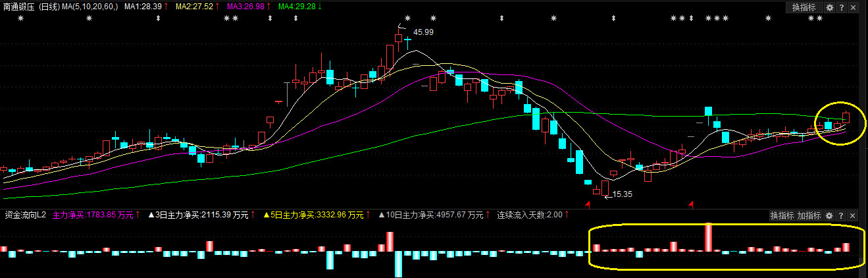The height and width of the screenshot is (278, 868).
Task: Click the MA1:28.39 value label
Action: tap(143, 7)
